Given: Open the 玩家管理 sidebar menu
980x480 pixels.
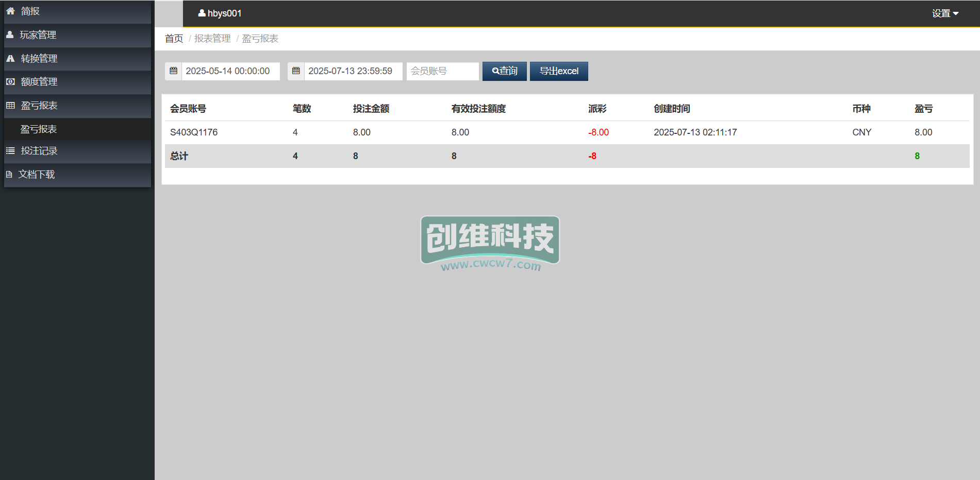Looking at the screenshot, I should coord(77,35).
